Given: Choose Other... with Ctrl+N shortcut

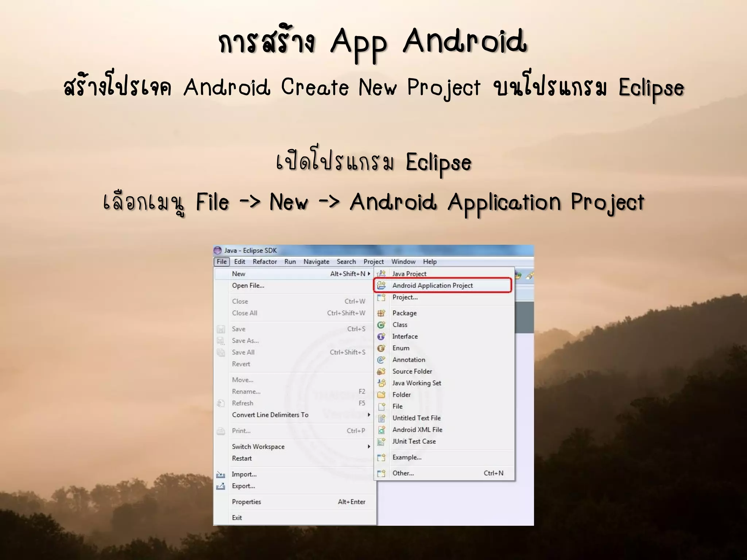Looking at the screenshot, I should click(444, 473).
